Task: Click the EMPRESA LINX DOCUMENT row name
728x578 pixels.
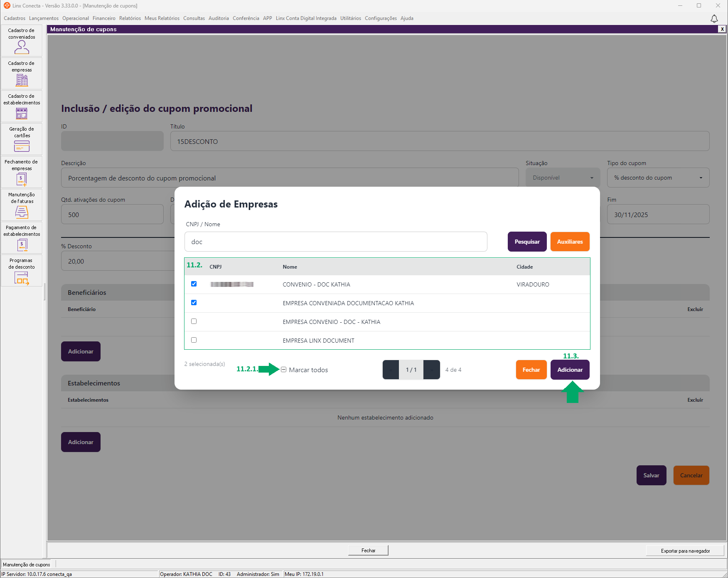Action: (319, 341)
